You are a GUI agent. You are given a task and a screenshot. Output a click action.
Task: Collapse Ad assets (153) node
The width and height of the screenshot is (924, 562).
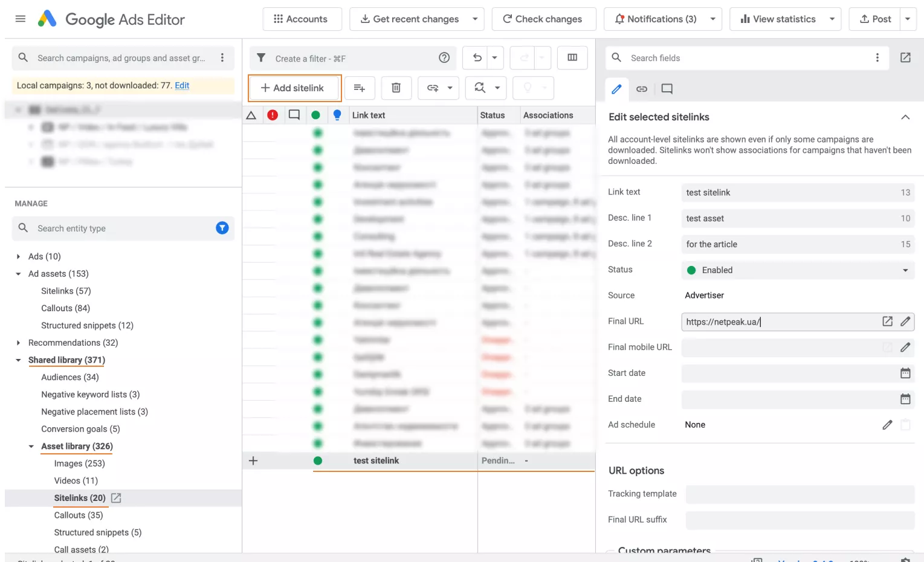point(18,274)
